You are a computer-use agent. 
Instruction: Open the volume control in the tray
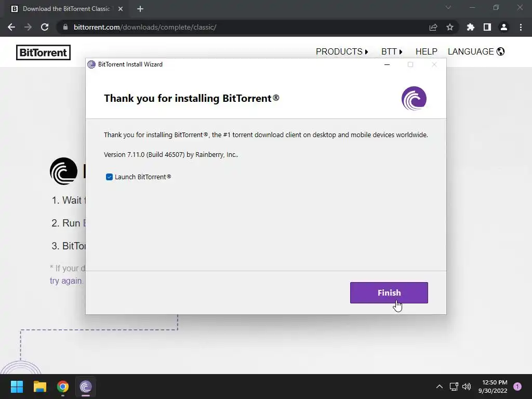click(467, 387)
